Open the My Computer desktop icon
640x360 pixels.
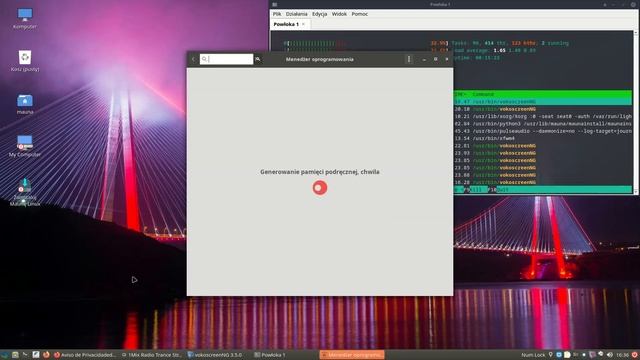[x=24, y=146]
